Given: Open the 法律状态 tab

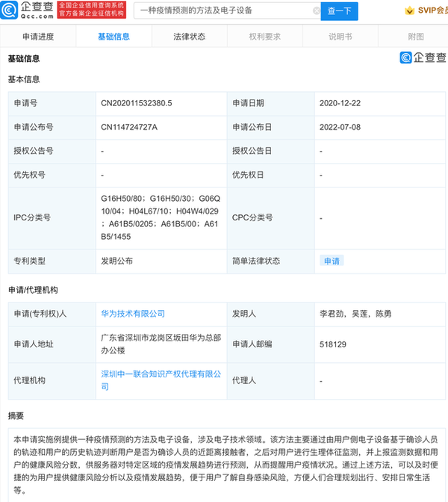Looking at the screenshot, I should tap(190, 37).
